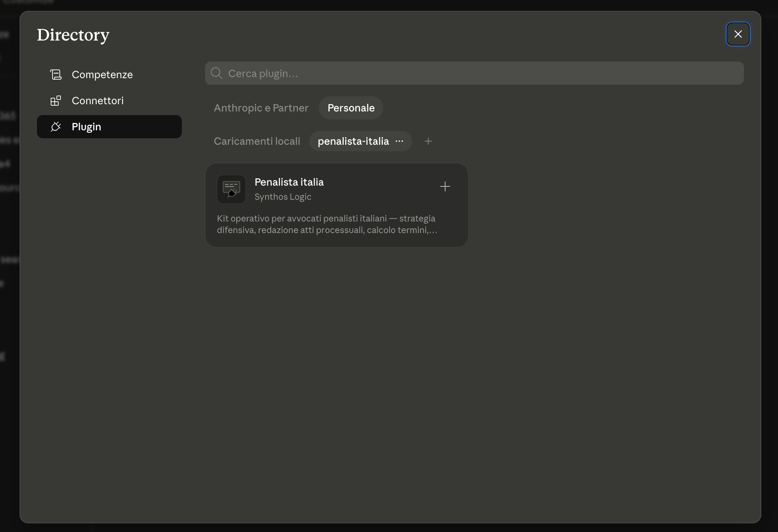Image resolution: width=778 pixels, height=532 pixels.
Task: Switch to Anthropic e Partner tab
Action: coord(261,108)
